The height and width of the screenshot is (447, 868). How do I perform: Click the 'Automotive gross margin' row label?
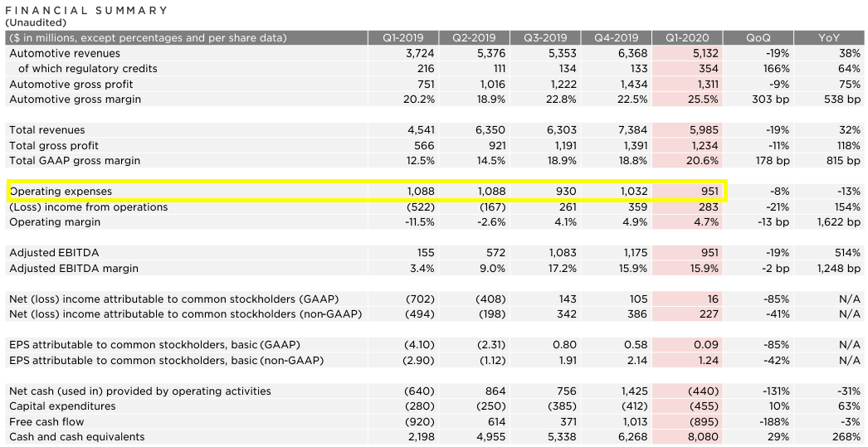76,100
